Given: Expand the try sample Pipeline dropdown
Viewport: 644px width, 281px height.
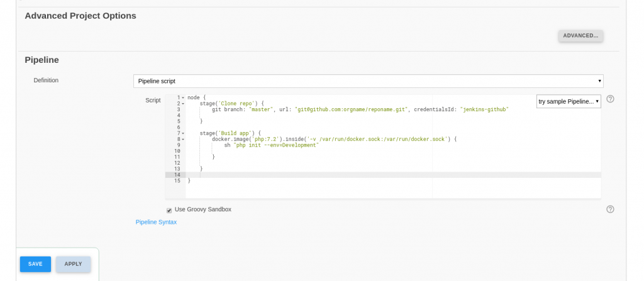Looking at the screenshot, I should 569,101.
